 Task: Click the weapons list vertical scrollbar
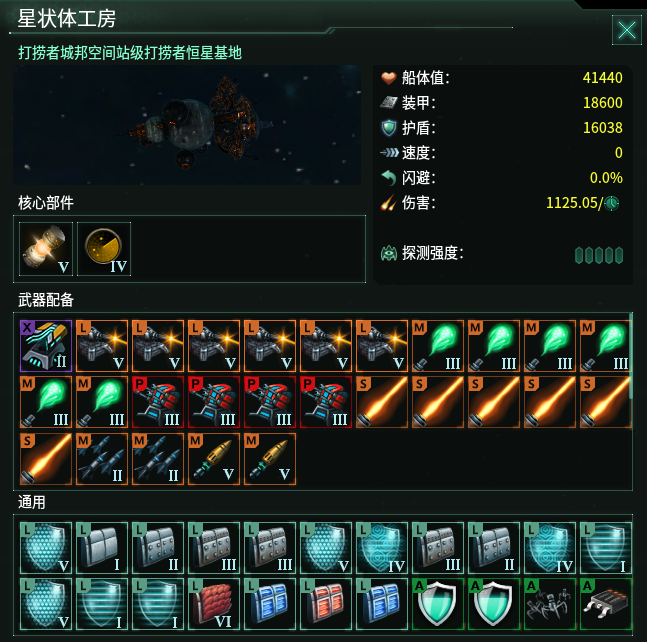click(630, 355)
